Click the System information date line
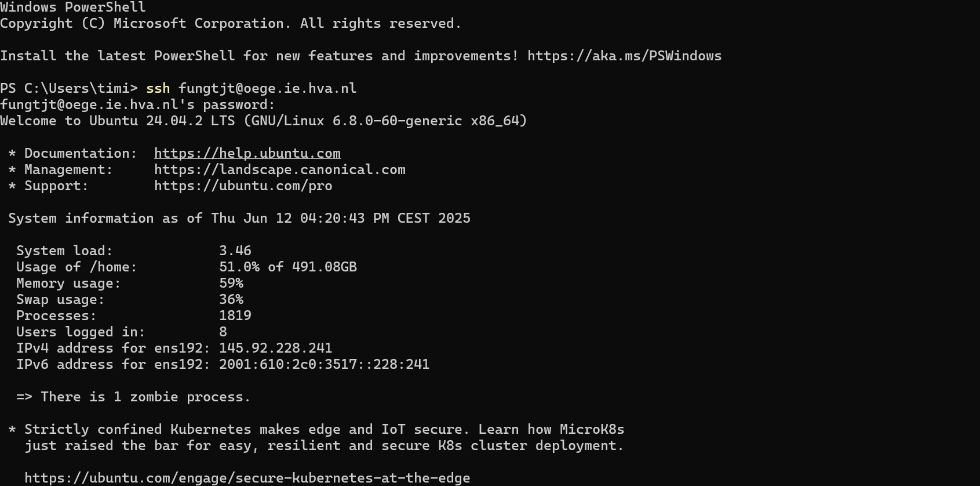Screen dimensions: 980x486 pos(239,219)
